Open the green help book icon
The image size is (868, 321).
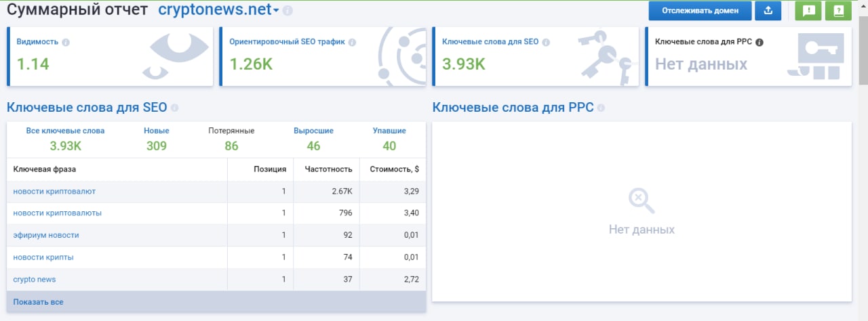(839, 10)
